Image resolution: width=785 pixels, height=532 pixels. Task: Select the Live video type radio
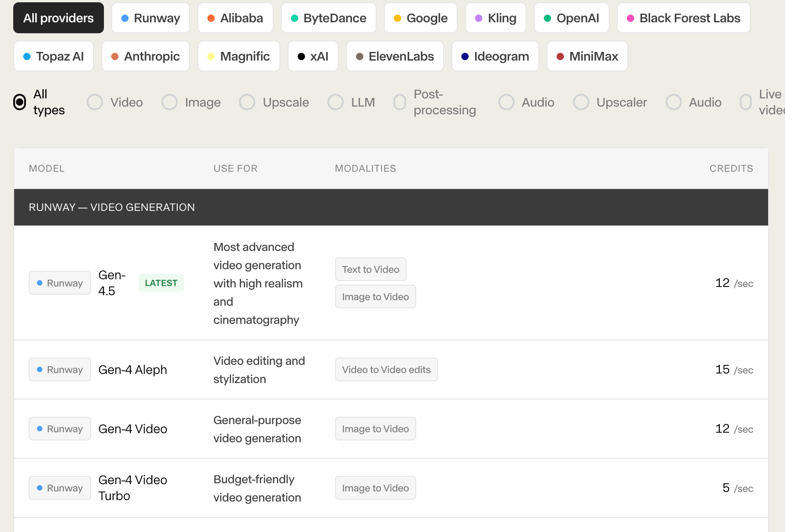point(746,102)
